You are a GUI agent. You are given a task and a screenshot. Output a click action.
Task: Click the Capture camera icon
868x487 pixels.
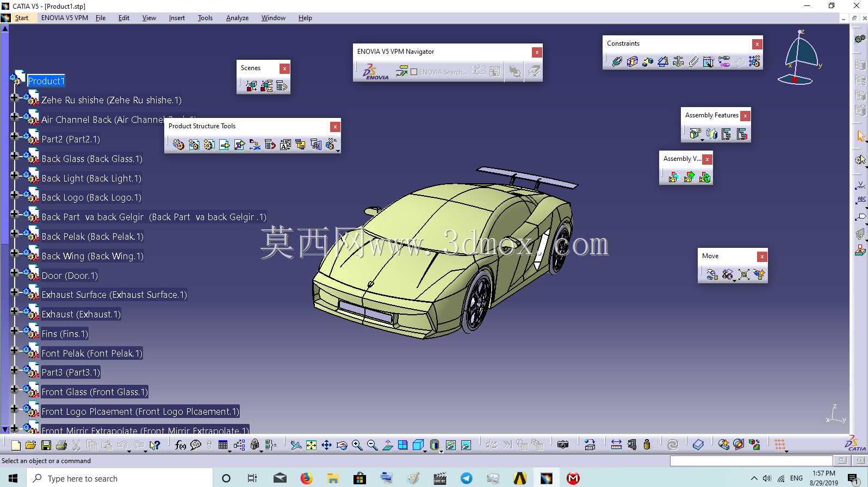click(563, 445)
